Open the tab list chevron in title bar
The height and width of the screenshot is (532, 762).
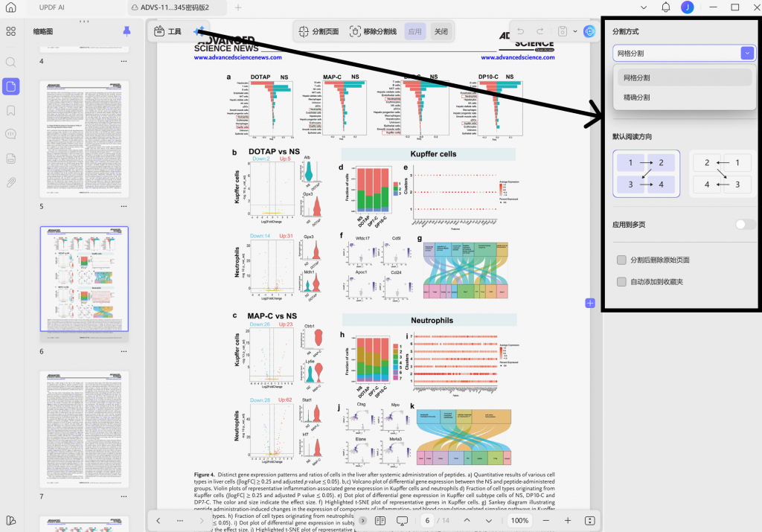(x=644, y=7)
